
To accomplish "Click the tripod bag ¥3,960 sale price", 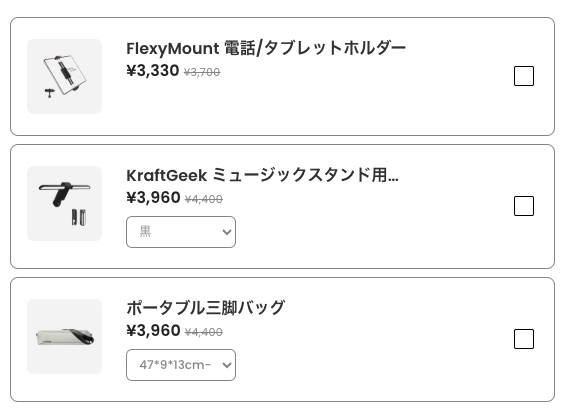I will (153, 330).
